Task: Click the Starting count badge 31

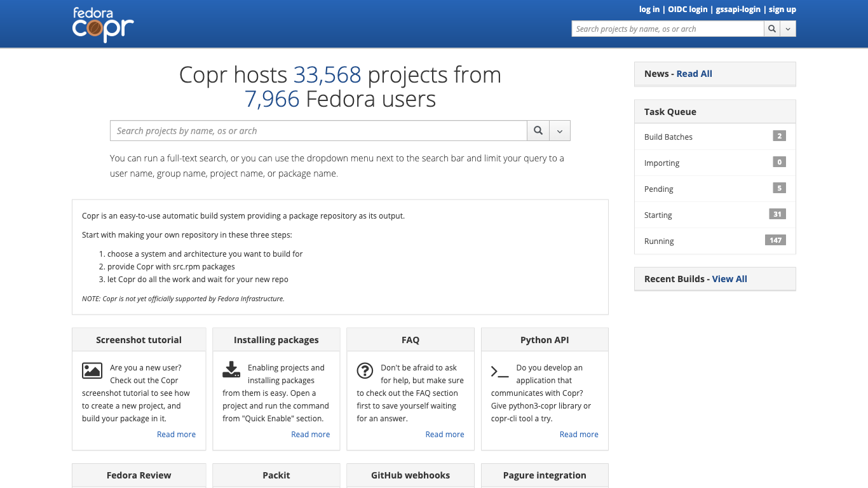Action: [x=777, y=214]
